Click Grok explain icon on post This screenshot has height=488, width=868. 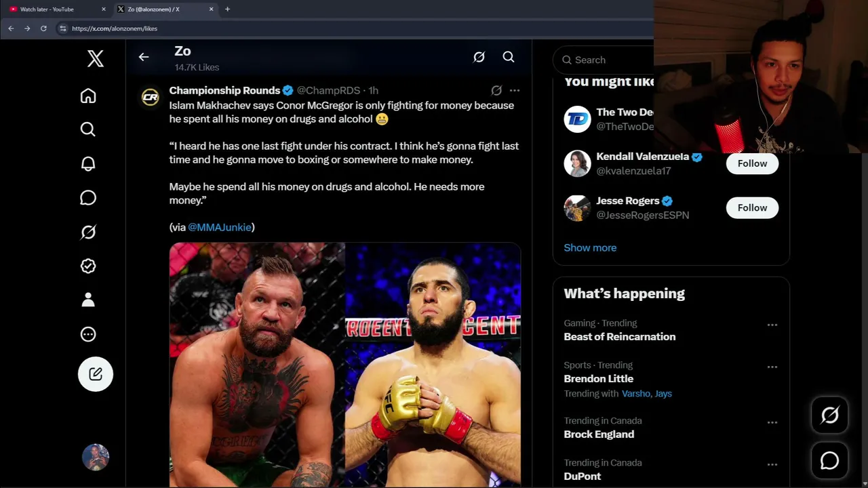click(x=496, y=90)
